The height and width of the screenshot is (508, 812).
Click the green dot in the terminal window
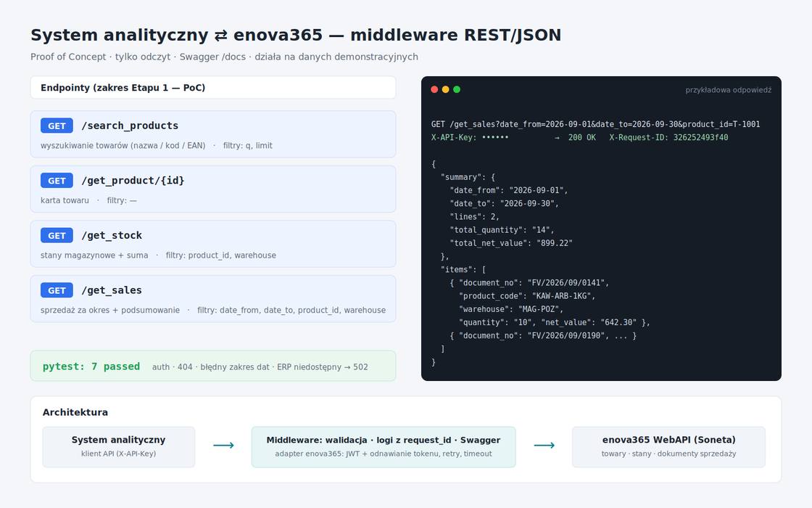tap(457, 90)
